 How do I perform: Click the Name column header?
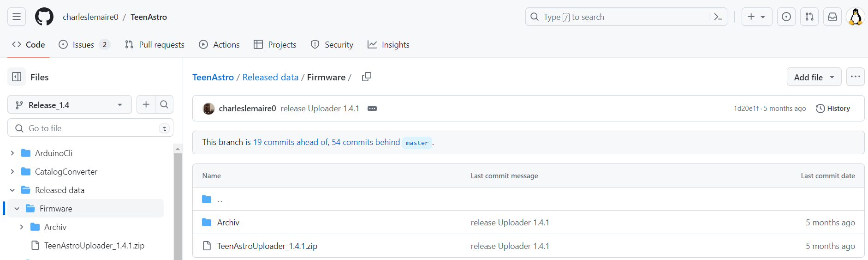tap(211, 176)
